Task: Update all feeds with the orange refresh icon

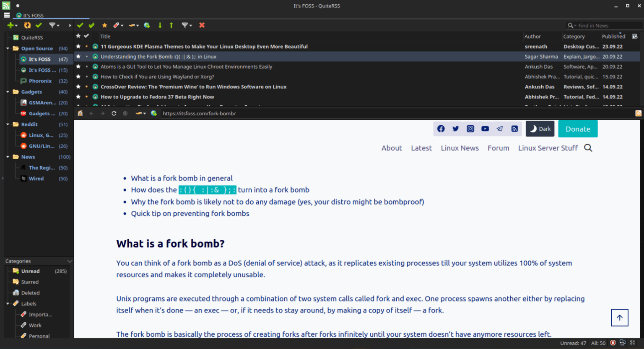Action: 27,25
